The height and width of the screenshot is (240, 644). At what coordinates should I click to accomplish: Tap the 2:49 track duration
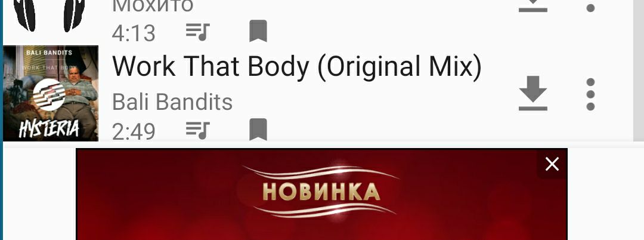(x=134, y=131)
